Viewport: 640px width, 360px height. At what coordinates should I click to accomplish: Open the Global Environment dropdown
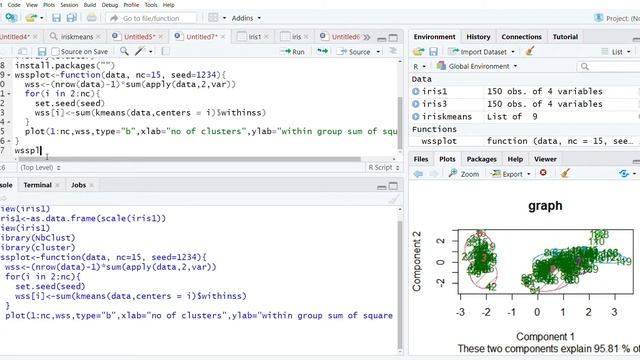pyautogui.click(x=477, y=66)
